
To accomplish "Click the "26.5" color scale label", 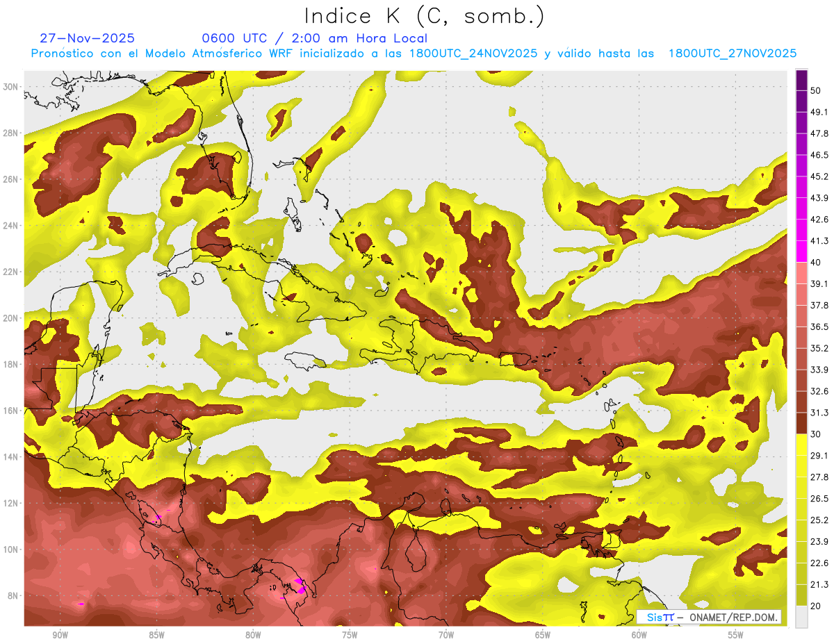I will [x=819, y=499].
